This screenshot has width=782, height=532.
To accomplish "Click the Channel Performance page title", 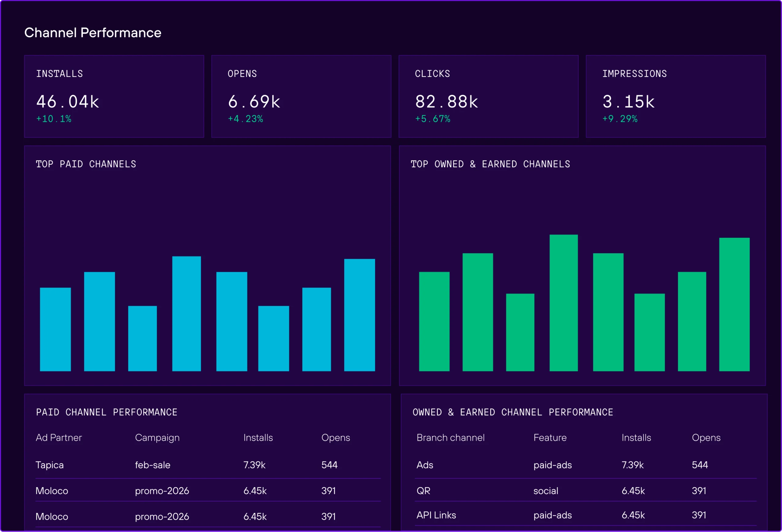I will [x=93, y=33].
